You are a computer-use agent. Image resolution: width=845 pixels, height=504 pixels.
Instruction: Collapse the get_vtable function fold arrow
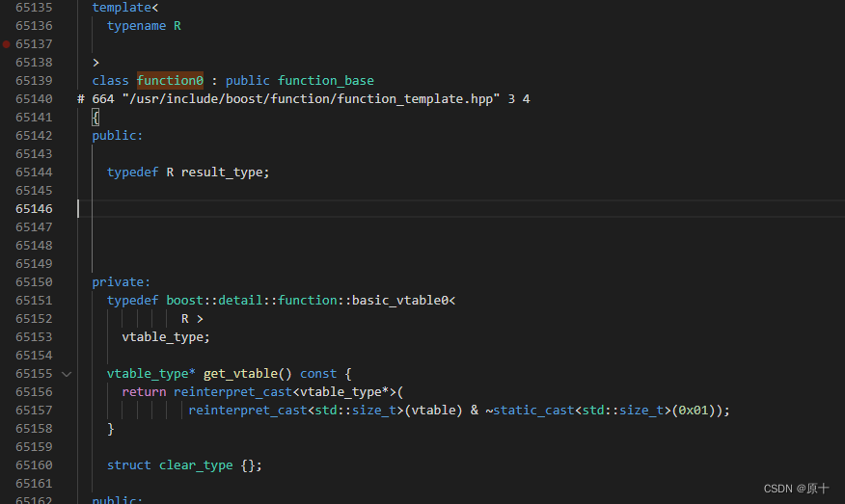coord(67,374)
